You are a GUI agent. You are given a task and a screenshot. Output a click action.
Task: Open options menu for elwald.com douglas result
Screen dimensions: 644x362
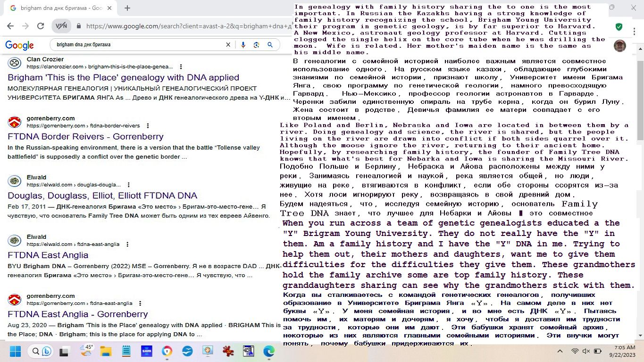(128, 185)
